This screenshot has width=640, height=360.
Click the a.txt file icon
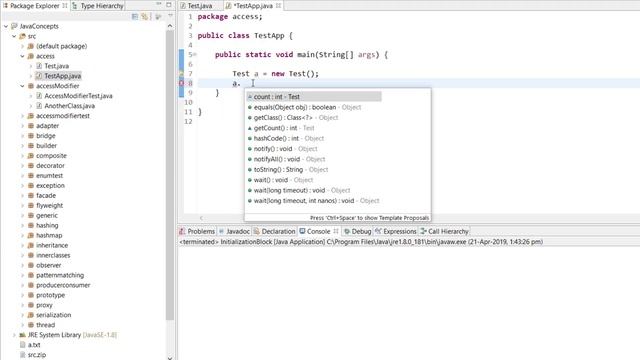[22, 345]
